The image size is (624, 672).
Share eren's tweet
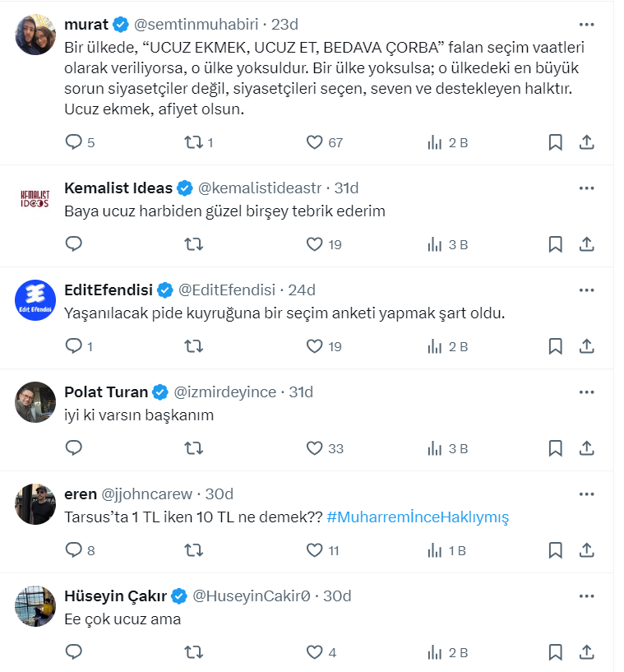pyautogui.click(x=586, y=550)
